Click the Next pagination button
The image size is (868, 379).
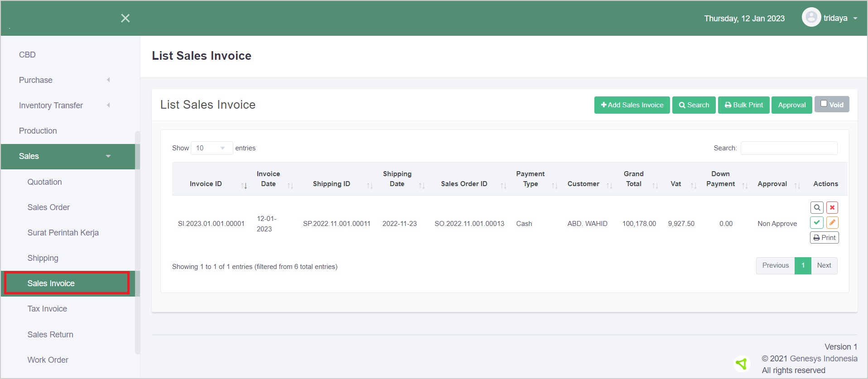pyautogui.click(x=824, y=265)
